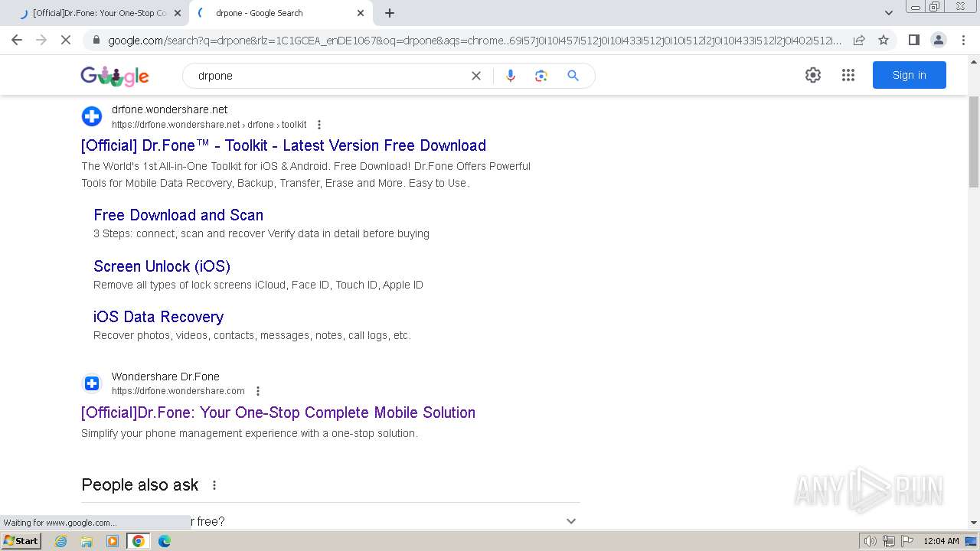The height and width of the screenshot is (551, 980).
Task: Open more options for drfone.wondershare.net result
Action: [x=319, y=125]
